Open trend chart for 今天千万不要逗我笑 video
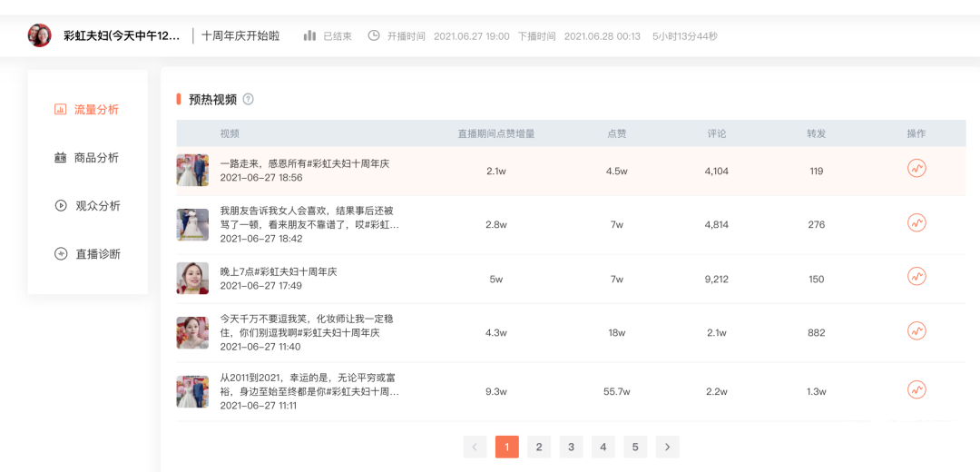This screenshot has height=472, width=980. tap(916, 331)
